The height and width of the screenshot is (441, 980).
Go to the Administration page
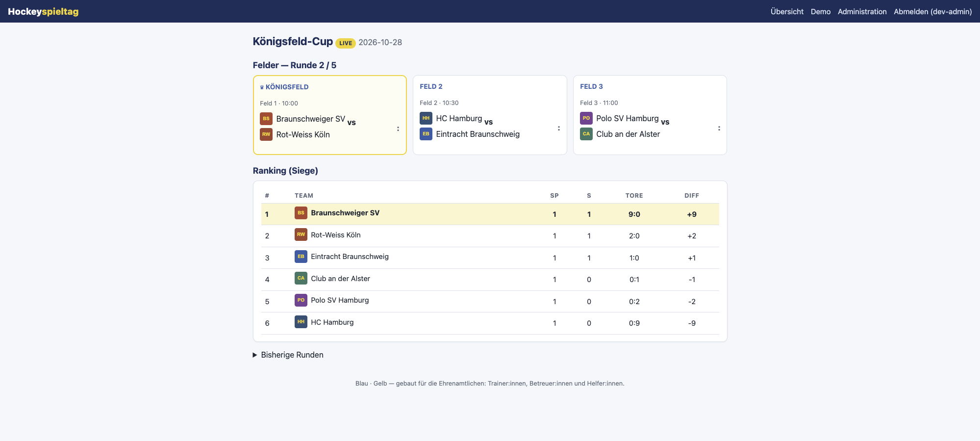click(862, 11)
